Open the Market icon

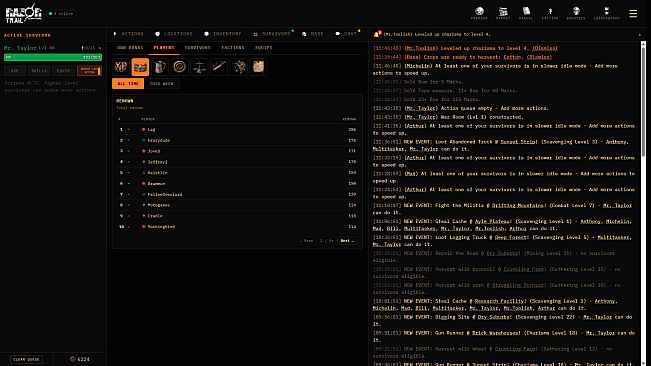click(503, 13)
